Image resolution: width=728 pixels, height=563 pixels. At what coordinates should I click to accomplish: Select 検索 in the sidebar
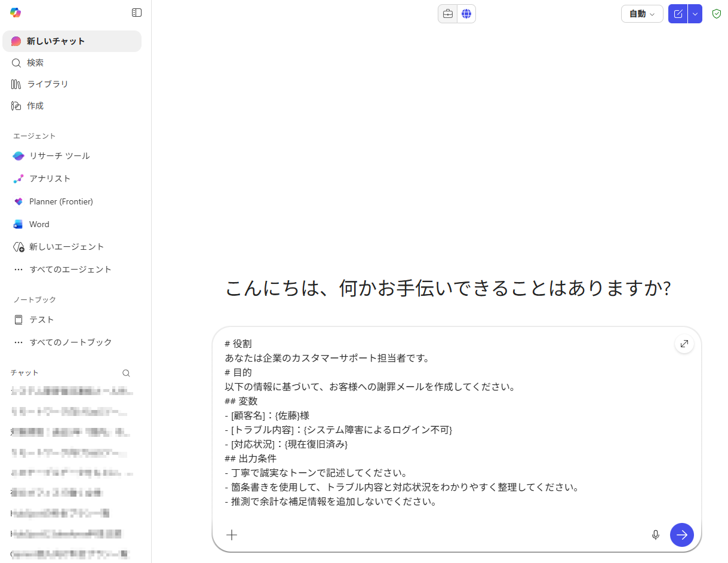(35, 63)
